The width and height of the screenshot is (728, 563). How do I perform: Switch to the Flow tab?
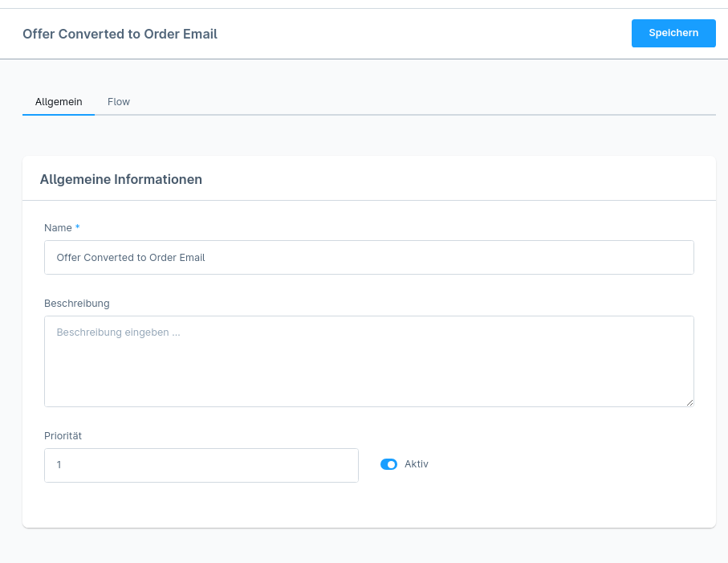(x=119, y=102)
